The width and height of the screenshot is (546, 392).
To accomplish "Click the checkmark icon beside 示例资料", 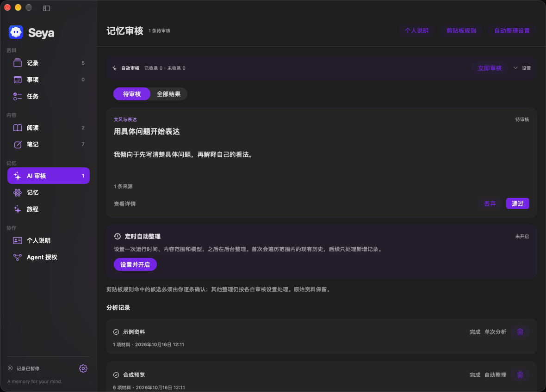I will click(x=116, y=332).
